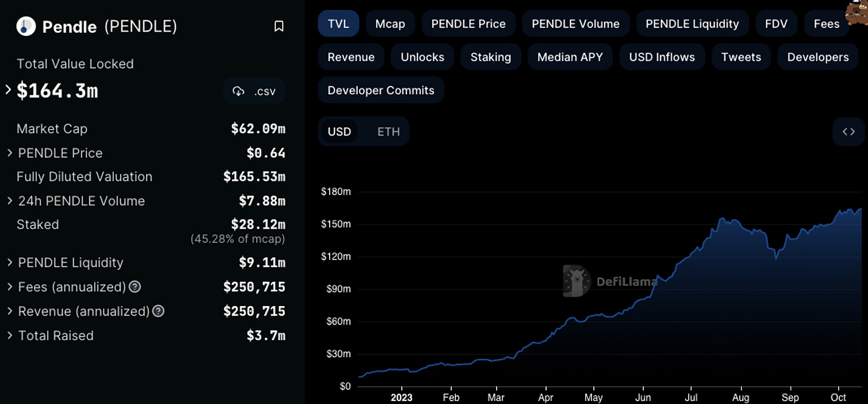The image size is (868, 404).
Task: Click liquidity value $9.11m
Action: point(262,263)
